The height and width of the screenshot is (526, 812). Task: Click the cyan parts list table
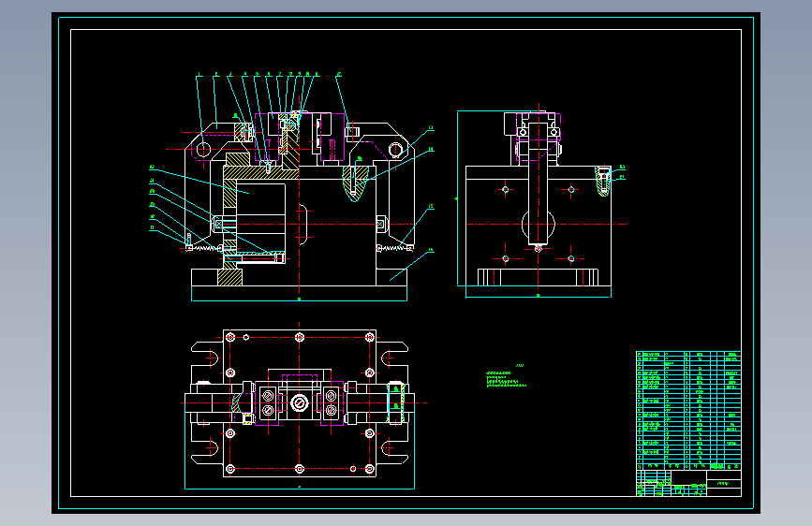tap(688, 411)
